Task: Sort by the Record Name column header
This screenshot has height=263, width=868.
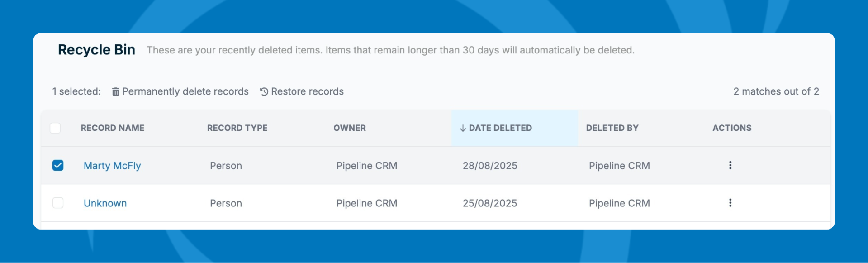Action: point(113,128)
